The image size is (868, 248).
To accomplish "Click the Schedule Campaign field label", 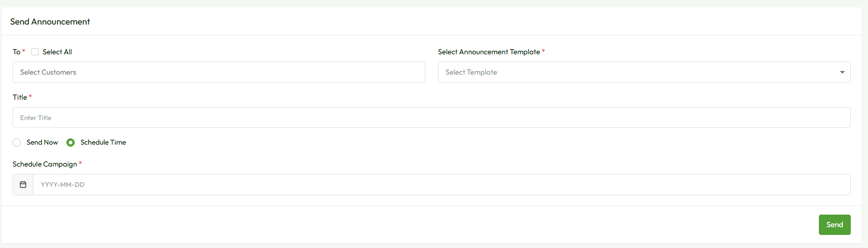I will 45,164.
